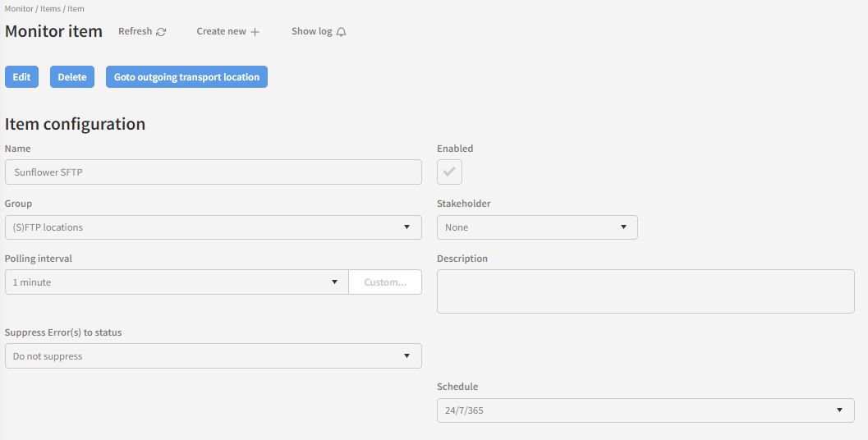This screenshot has width=868, height=440.
Task: Select the Item breadcrumb entry
Action: [x=76, y=8]
